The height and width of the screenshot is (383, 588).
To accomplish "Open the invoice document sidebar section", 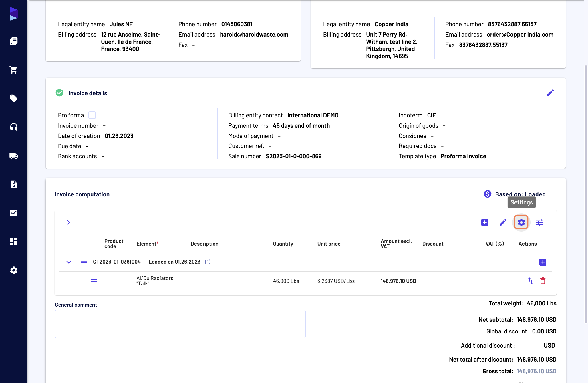I will (x=13, y=184).
